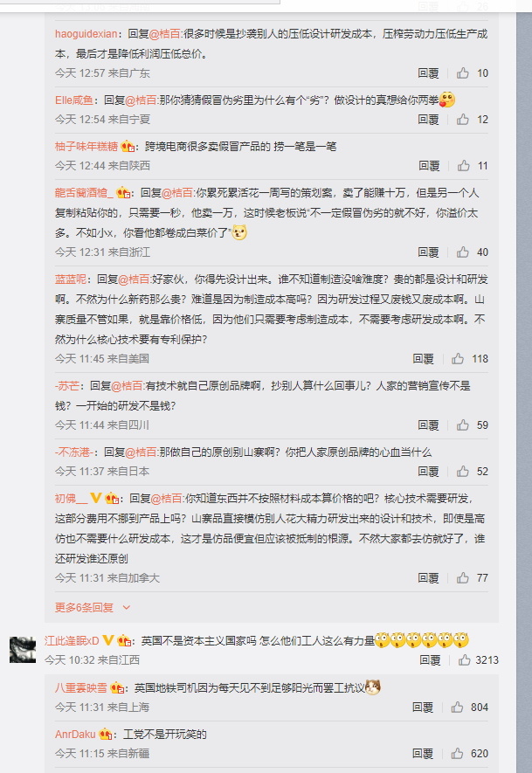Like 蓝蓝呢's reply with 118 likes
532x773 pixels.
pyautogui.click(x=458, y=359)
